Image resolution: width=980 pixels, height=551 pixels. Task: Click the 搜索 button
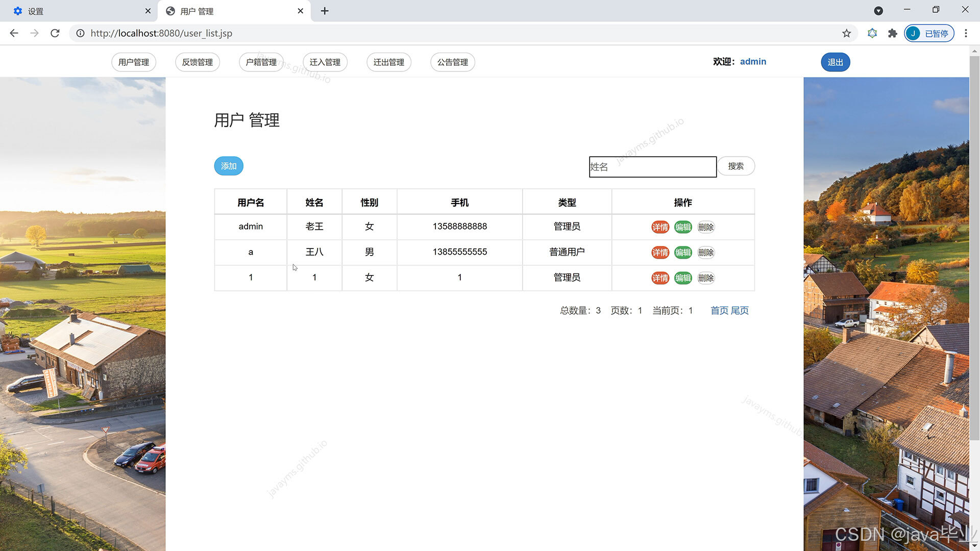736,166
